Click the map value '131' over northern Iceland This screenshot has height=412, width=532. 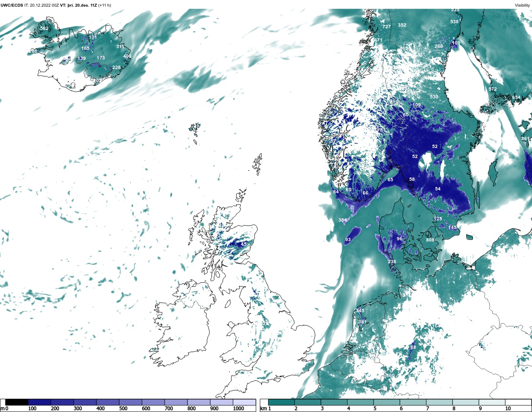tap(92, 37)
